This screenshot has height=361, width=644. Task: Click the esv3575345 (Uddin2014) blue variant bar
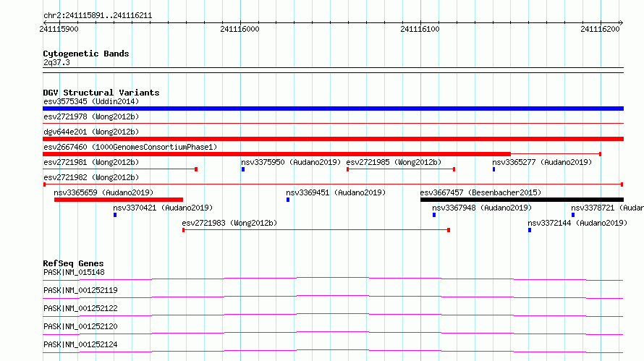[x=333, y=109]
